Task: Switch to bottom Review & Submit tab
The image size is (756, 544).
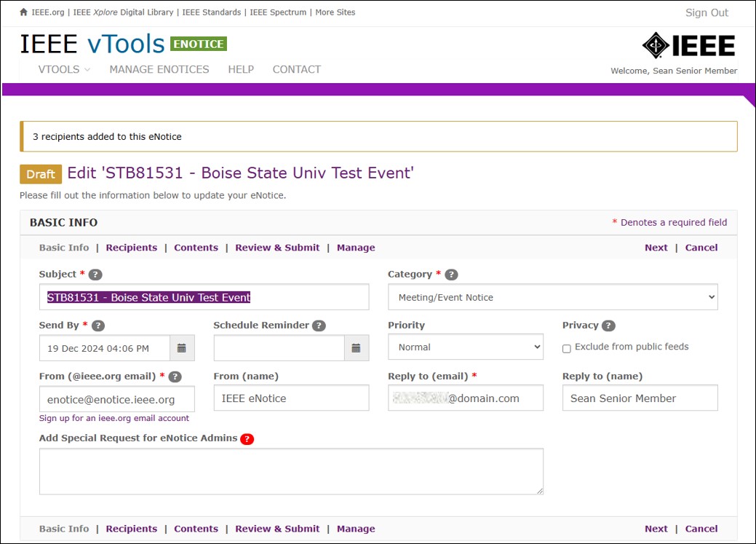Action: tap(277, 529)
